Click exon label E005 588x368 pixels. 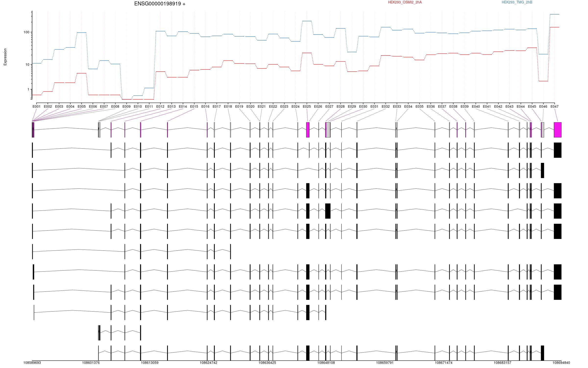point(82,106)
